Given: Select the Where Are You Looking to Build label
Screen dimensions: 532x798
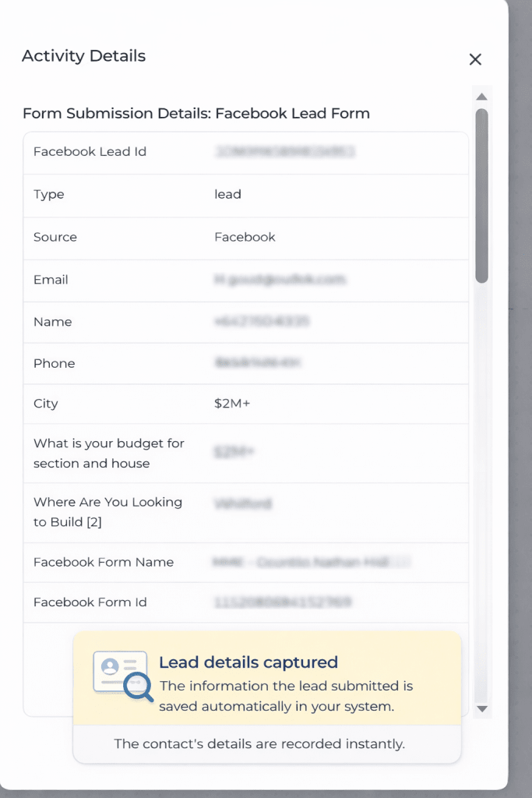Looking at the screenshot, I should click(107, 512).
